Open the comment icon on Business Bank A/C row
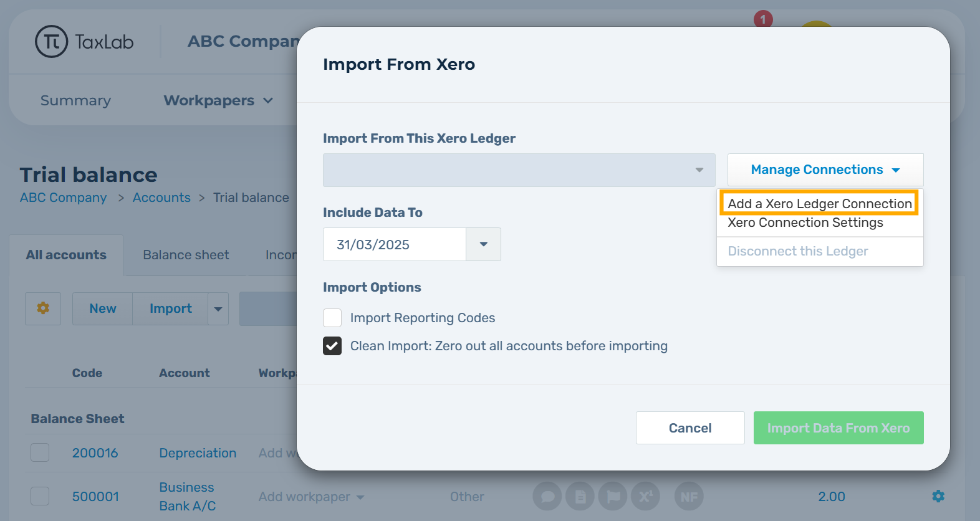 (x=548, y=497)
